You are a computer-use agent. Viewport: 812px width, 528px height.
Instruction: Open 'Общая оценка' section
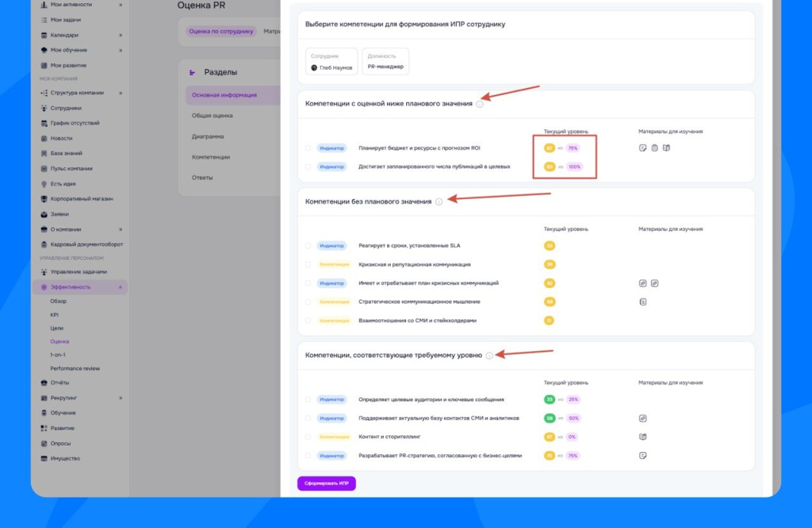coord(213,116)
